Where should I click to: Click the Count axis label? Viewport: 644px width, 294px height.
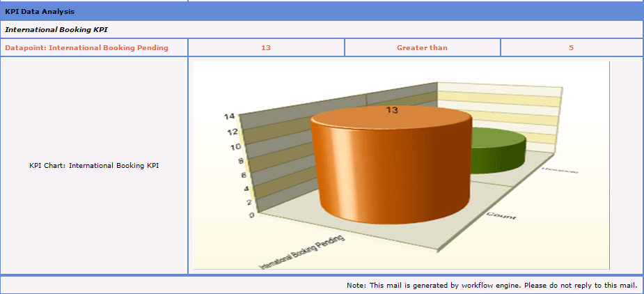(501, 215)
